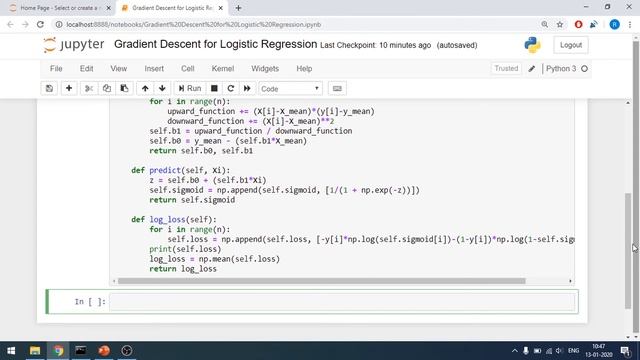Click the volume speaker tray icon

559,351
